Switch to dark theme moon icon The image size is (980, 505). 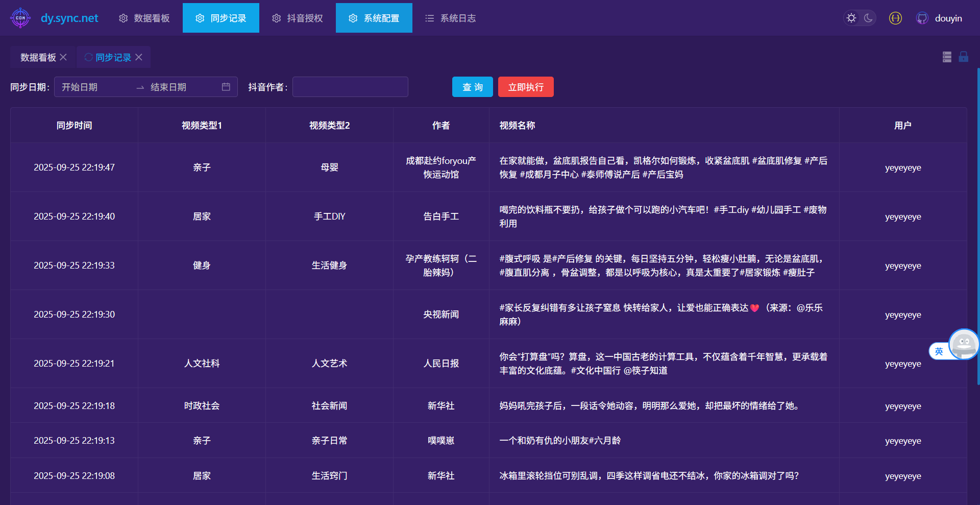868,18
